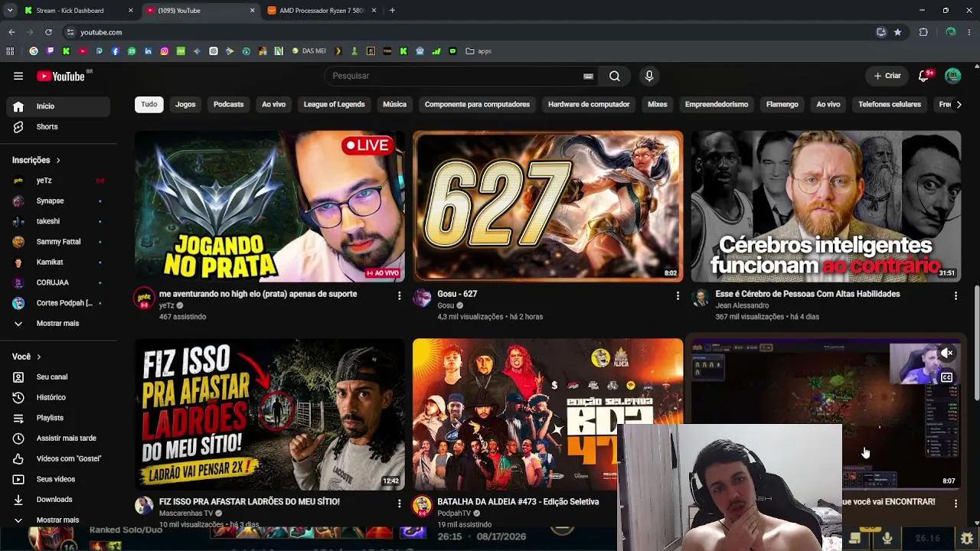Viewport: 980px width, 551px height.
Task: Open the notifications bell
Action: [924, 76]
